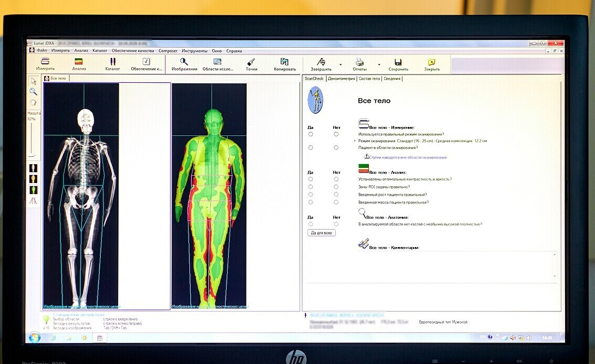This screenshot has height=364, width=595.
Task: Mark Да for correct scan mode question
Action: pyautogui.click(x=311, y=134)
